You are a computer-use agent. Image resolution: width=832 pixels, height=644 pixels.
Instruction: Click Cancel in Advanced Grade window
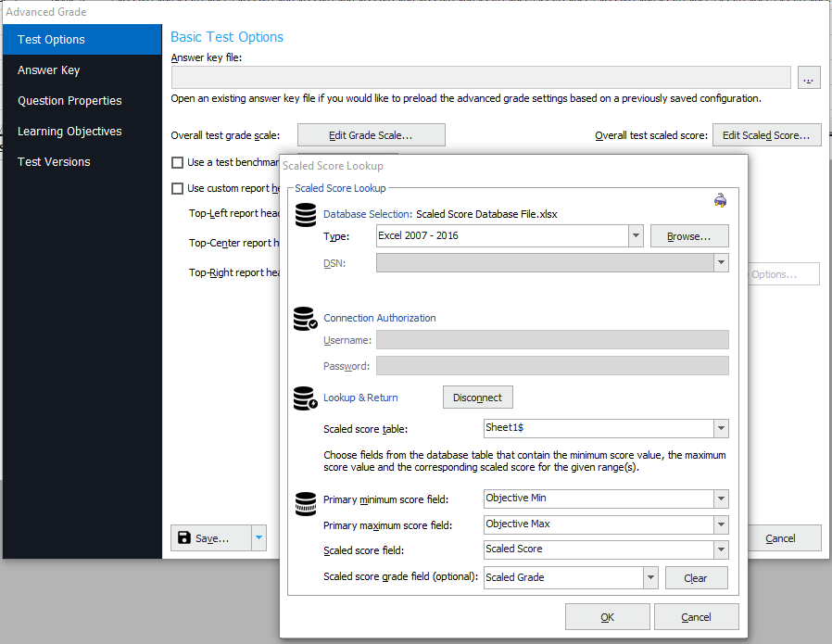point(783,538)
